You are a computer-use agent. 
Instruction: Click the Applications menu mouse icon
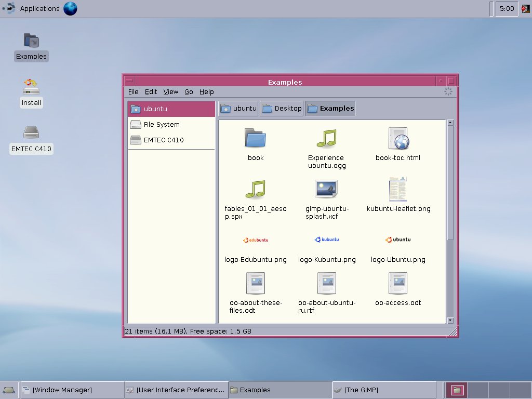pos(9,8)
